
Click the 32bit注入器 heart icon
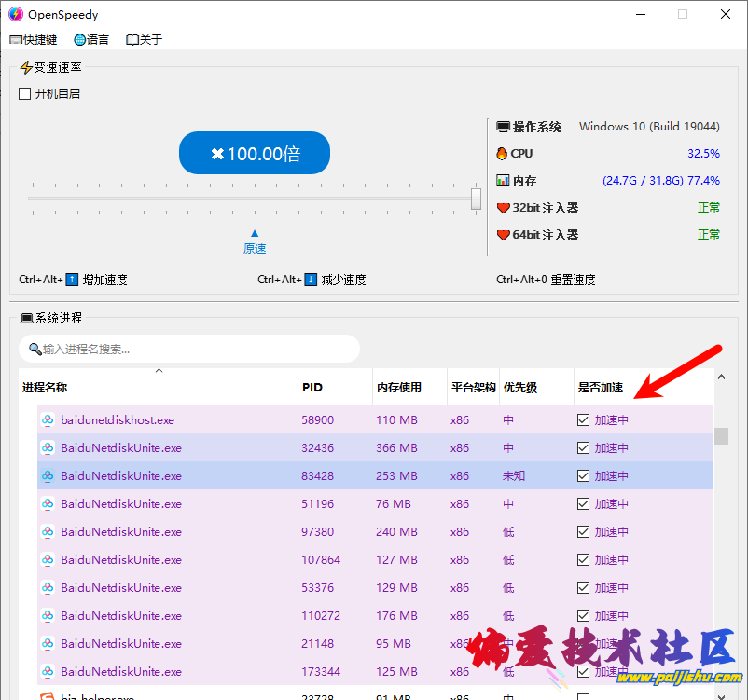coord(503,208)
